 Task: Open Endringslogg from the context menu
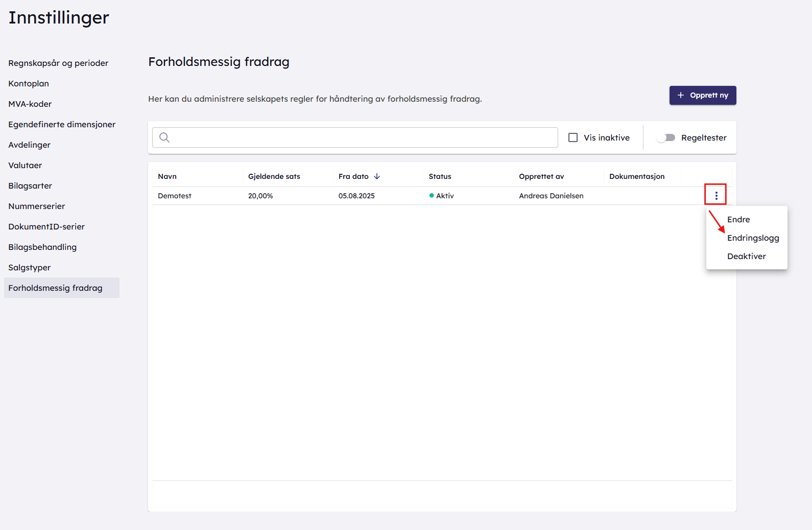753,238
